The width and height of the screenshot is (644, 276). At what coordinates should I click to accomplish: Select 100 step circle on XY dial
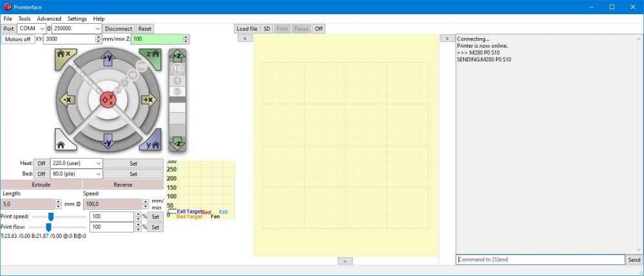pos(142,66)
